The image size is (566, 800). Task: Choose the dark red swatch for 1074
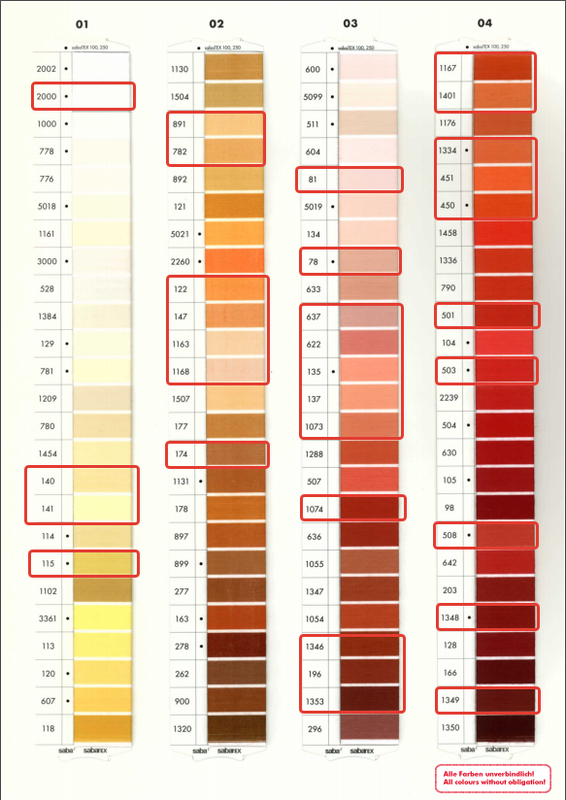click(x=369, y=509)
